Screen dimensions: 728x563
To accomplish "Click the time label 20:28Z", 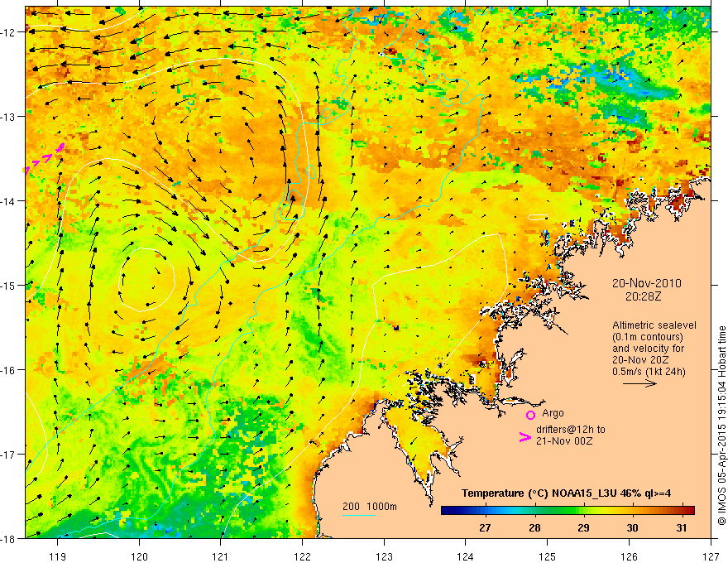I will pyautogui.click(x=643, y=296).
